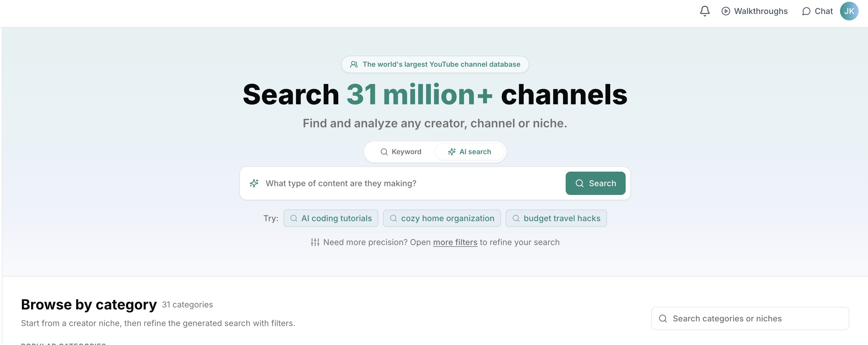The image size is (868, 345).
Task: Open the more filters link
Action: click(x=455, y=242)
